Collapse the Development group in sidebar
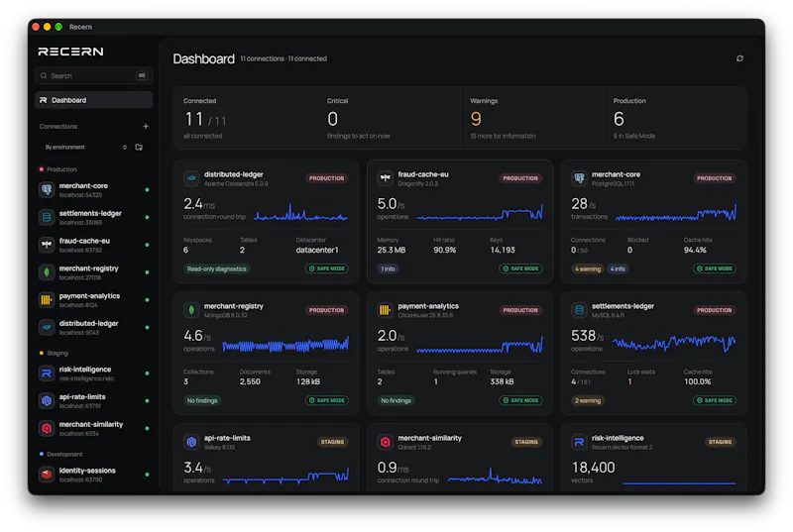793x532 pixels. 61,454
